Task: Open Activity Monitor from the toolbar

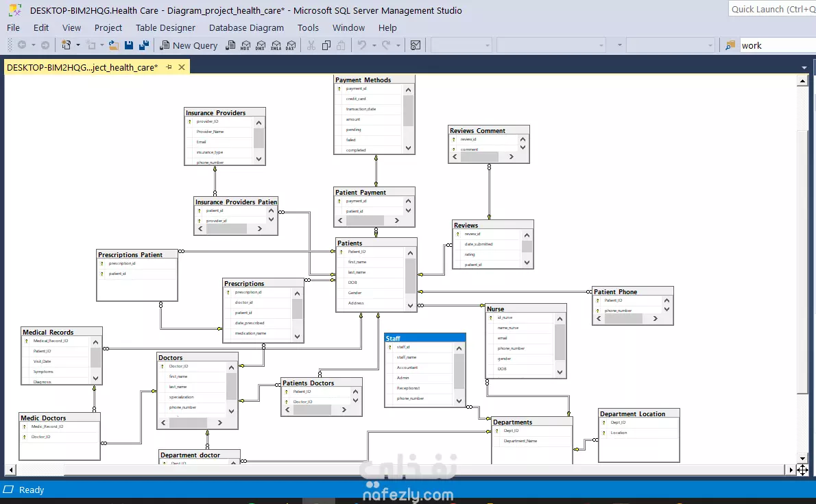Action: pyautogui.click(x=416, y=45)
